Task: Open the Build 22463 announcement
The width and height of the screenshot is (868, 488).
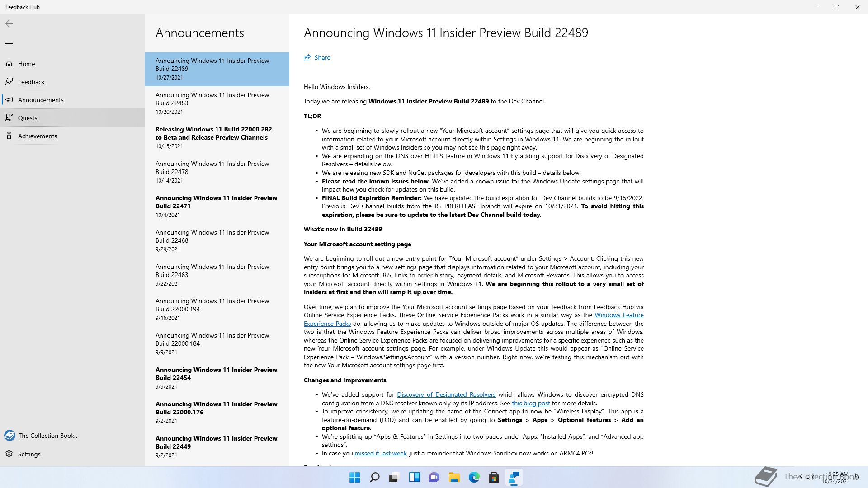Action: (x=217, y=275)
